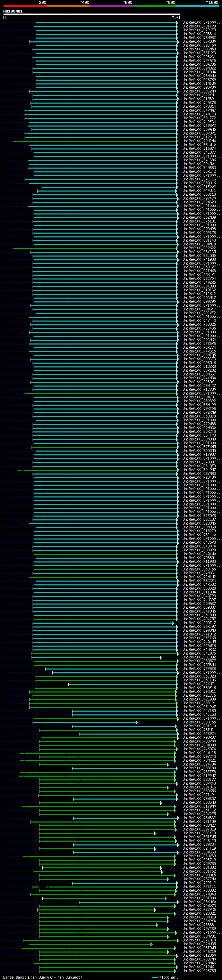Click the hit label UniRef100_Q9HF55
This screenshot has width=222, height=980.
199,722
